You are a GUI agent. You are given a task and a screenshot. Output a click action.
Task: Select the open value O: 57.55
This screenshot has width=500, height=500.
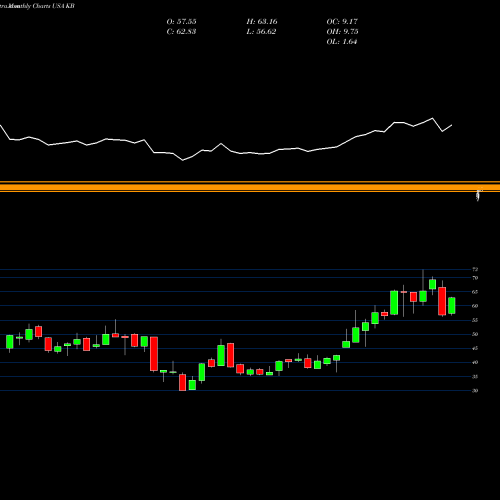(181, 22)
